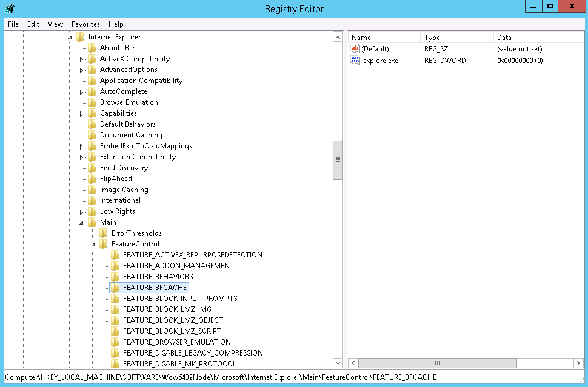Click the Low Rights folder icon
This screenshot has height=387, width=588.
pyautogui.click(x=92, y=211)
